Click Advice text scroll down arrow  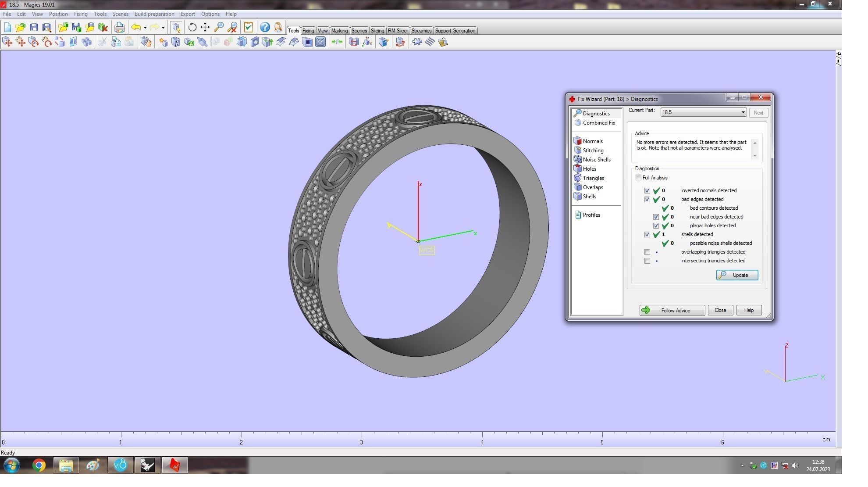pyautogui.click(x=754, y=156)
